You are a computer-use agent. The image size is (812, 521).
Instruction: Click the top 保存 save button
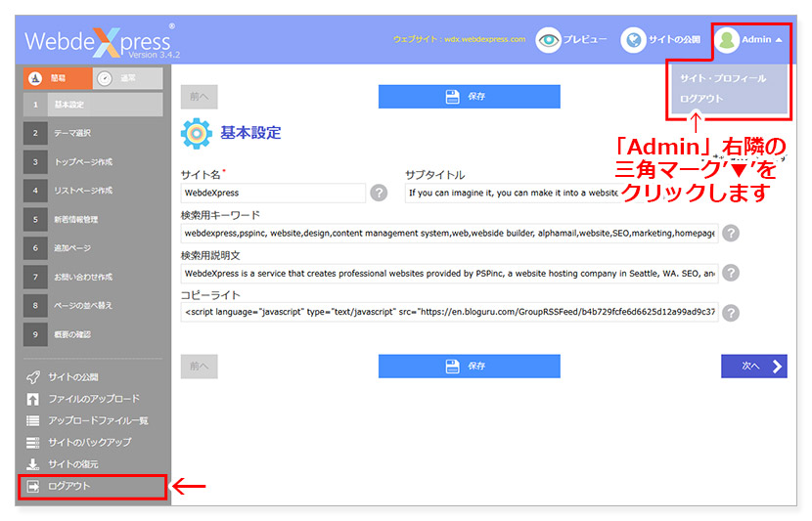pyautogui.click(x=470, y=97)
